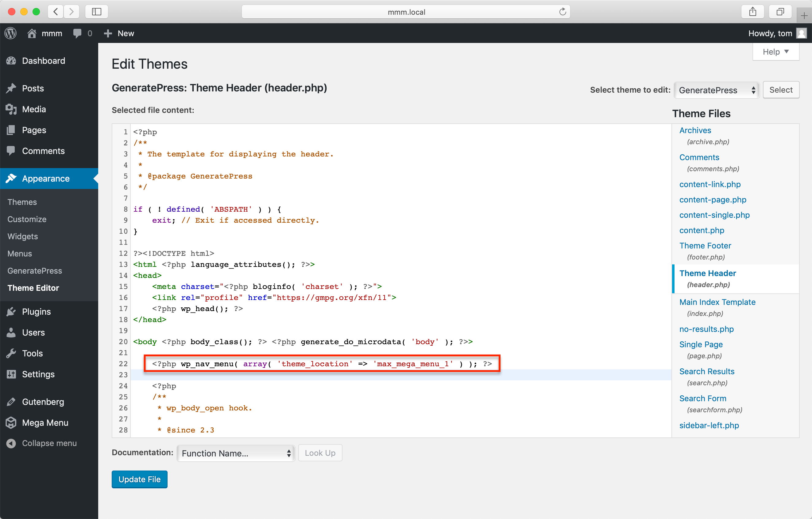Viewport: 812px width, 519px height.
Task: Click the Safari share icon
Action: click(x=752, y=12)
